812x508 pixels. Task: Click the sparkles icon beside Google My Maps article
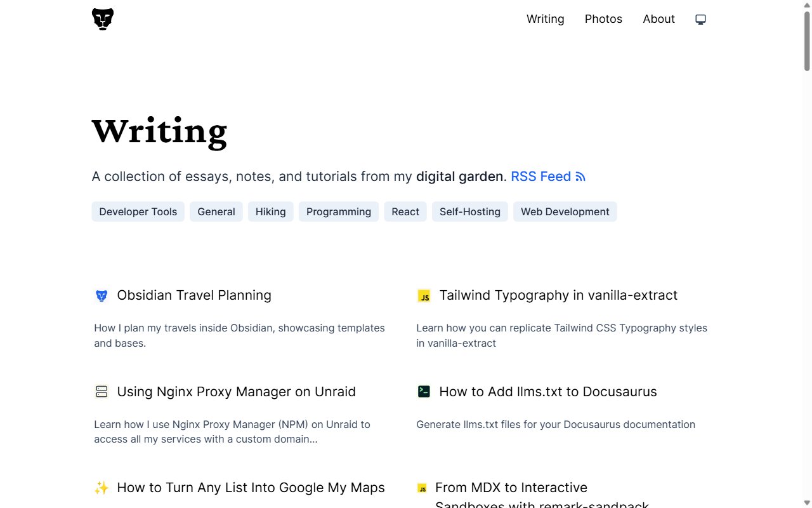click(x=101, y=488)
